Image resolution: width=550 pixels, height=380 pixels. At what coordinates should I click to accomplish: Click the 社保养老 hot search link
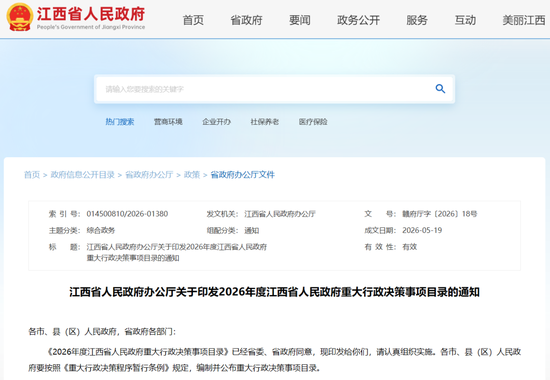264,122
